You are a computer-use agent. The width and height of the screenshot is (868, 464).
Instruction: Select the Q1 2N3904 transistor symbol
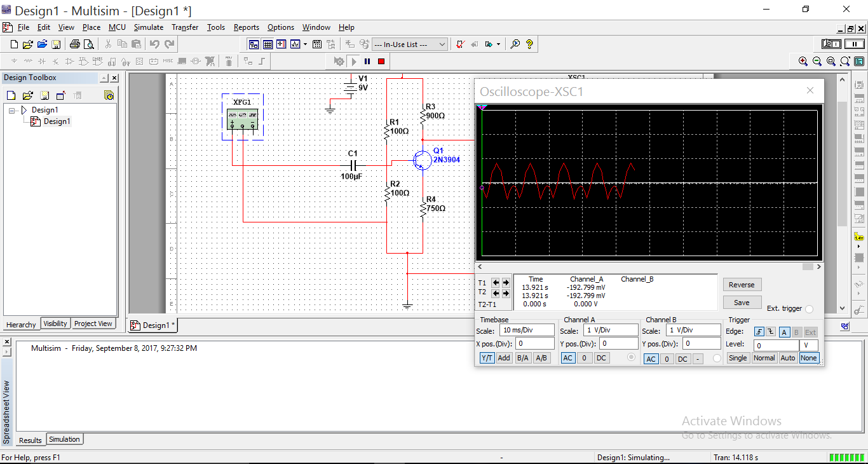[422, 160]
